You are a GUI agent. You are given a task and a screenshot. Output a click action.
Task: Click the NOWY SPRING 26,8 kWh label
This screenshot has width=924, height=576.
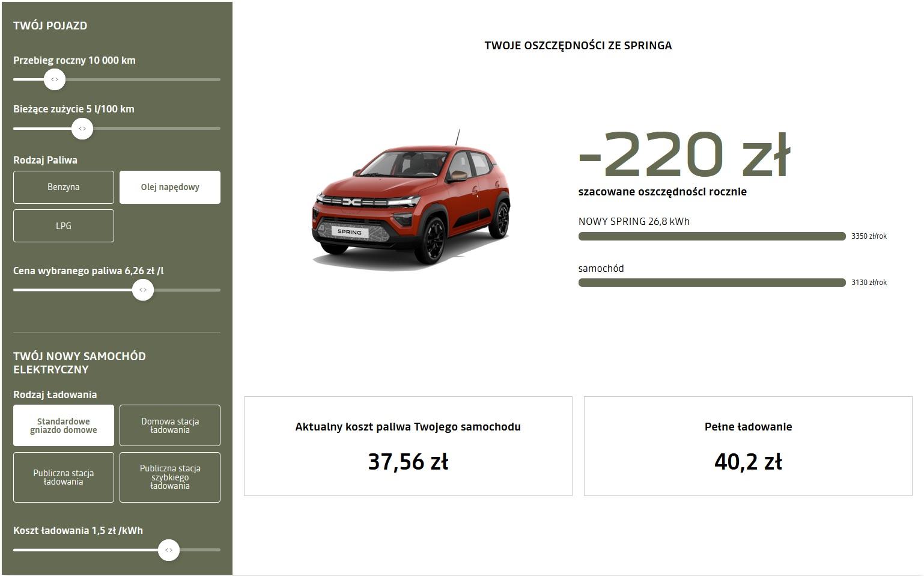[x=634, y=221]
